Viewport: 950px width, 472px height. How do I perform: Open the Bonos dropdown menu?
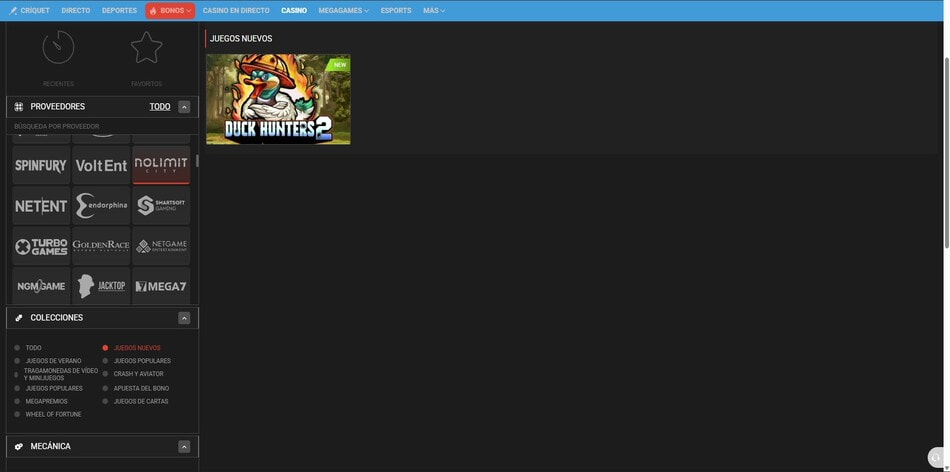point(170,11)
